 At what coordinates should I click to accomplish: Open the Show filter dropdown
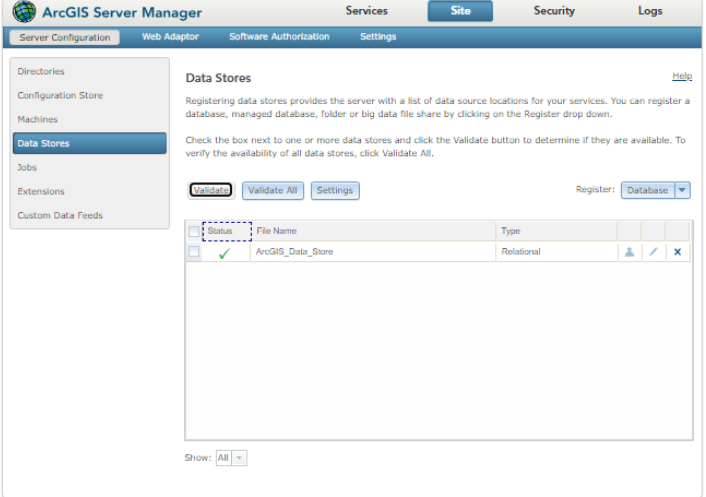pyautogui.click(x=240, y=458)
